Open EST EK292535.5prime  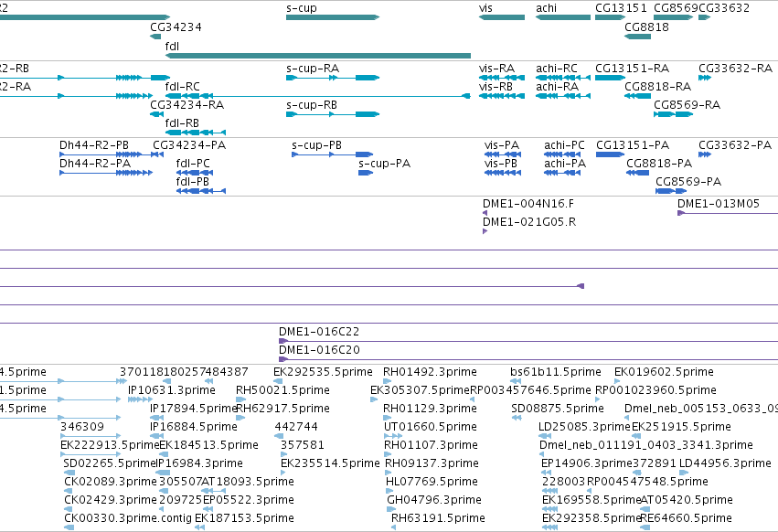pyautogui.click(x=323, y=372)
